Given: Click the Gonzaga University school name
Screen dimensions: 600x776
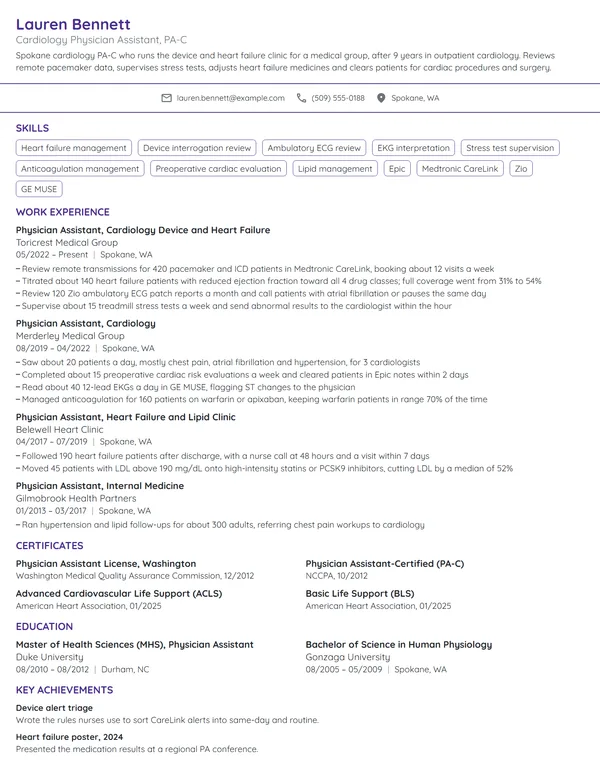Looking at the screenshot, I should tap(348, 657).
